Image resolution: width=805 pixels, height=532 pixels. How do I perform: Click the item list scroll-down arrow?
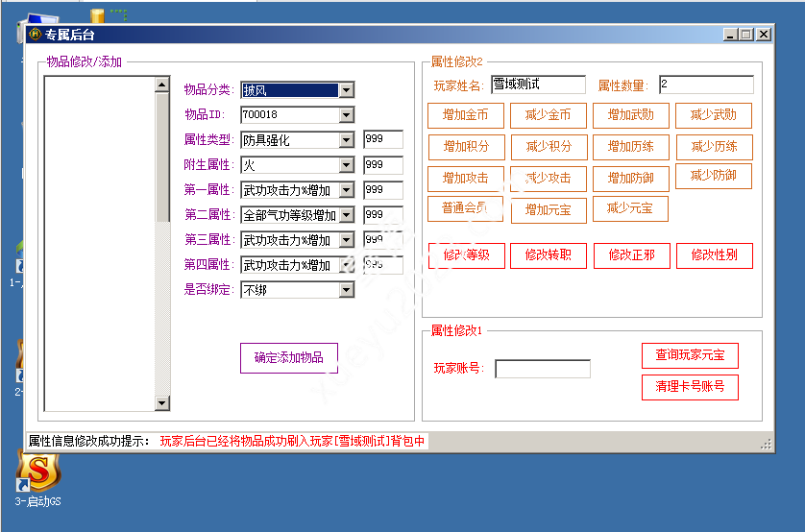pos(162,403)
